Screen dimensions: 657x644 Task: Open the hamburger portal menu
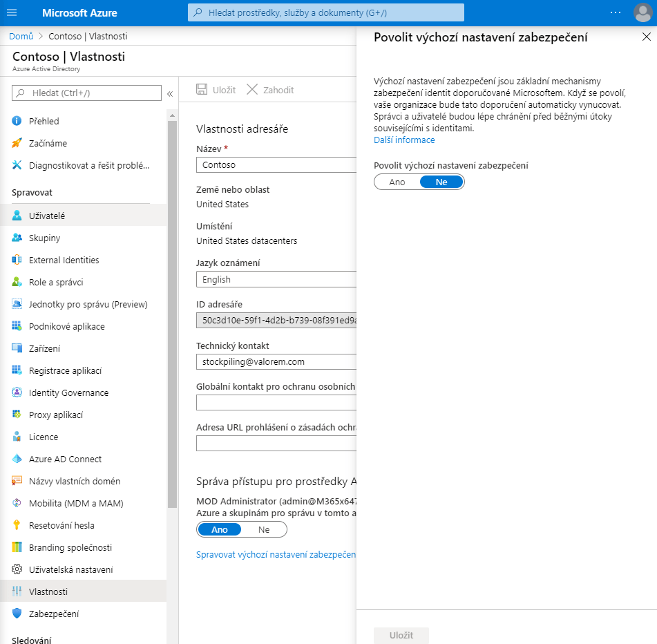11,13
